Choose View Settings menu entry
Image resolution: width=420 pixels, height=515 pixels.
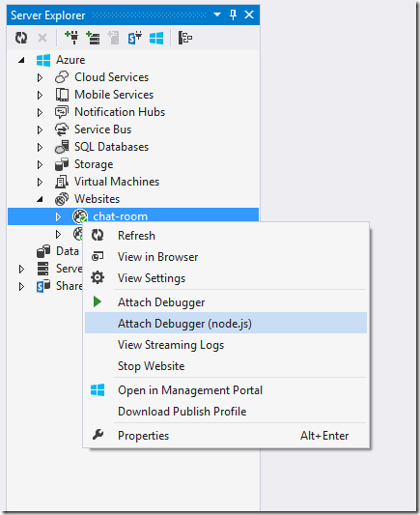tap(226, 278)
